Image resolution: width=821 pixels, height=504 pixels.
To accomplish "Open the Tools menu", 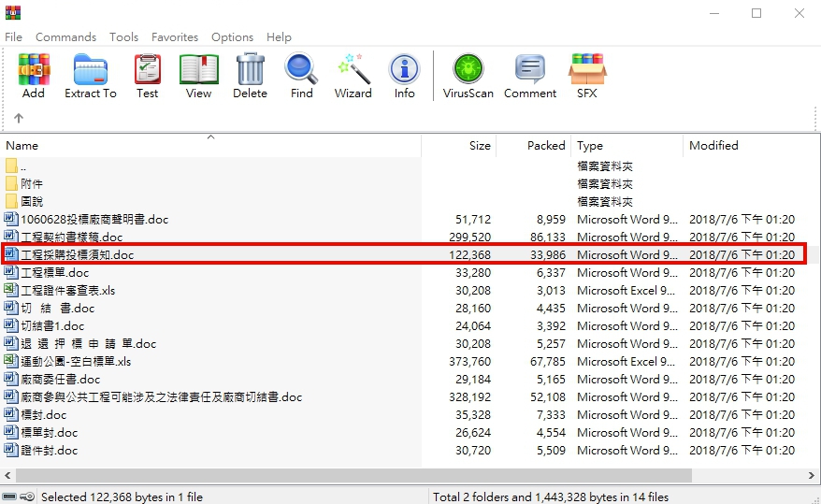I will (124, 37).
